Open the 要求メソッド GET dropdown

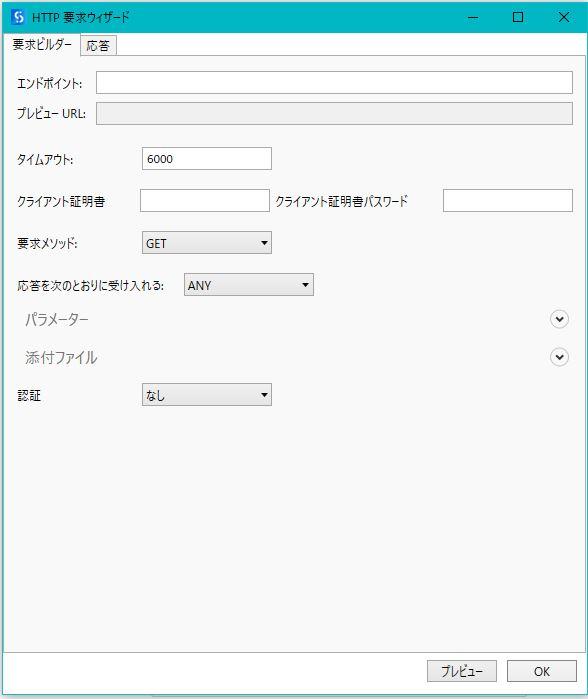tap(207, 243)
